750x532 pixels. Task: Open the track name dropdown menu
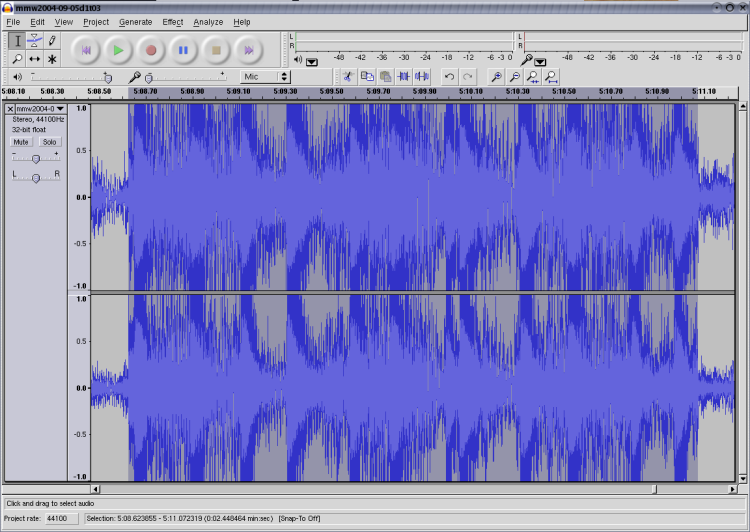(41, 109)
